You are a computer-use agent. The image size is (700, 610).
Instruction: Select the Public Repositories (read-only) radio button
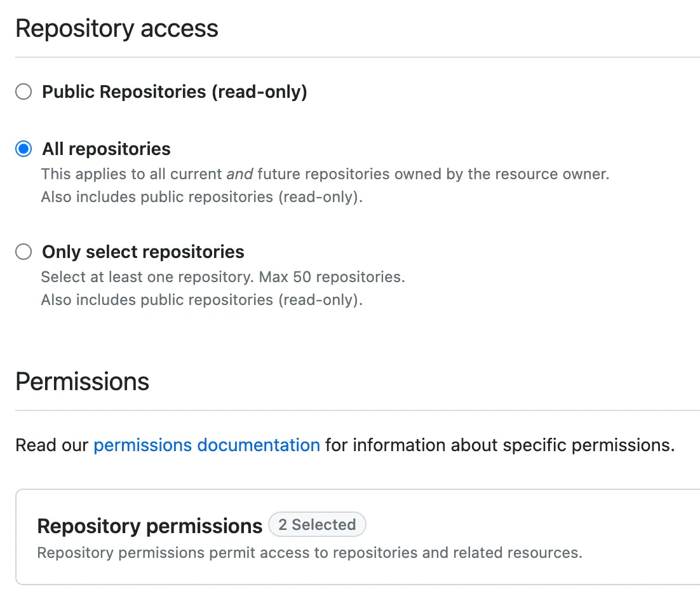click(23, 91)
